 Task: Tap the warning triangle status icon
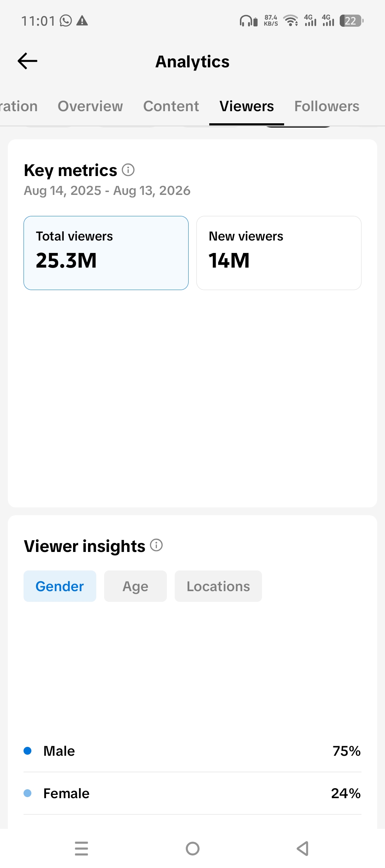pyautogui.click(x=82, y=21)
